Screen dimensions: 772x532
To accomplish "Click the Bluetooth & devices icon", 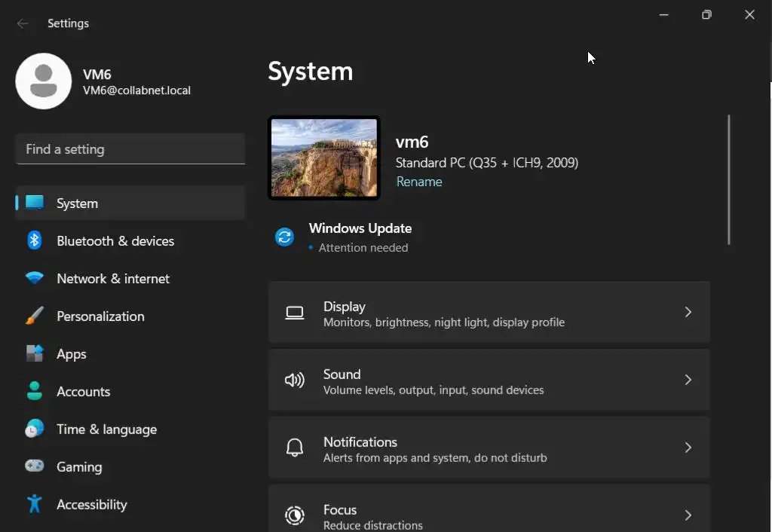I will pos(35,240).
